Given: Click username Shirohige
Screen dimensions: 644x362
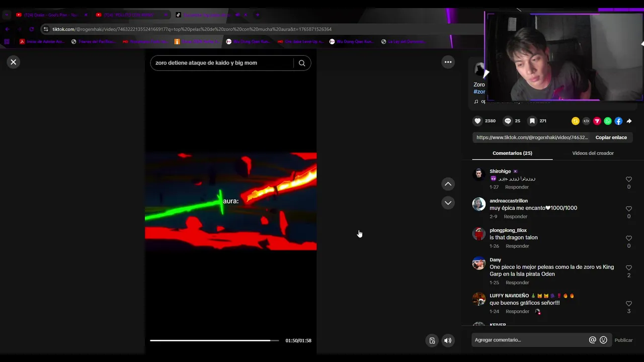Looking at the screenshot, I should (x=500, y=171).
